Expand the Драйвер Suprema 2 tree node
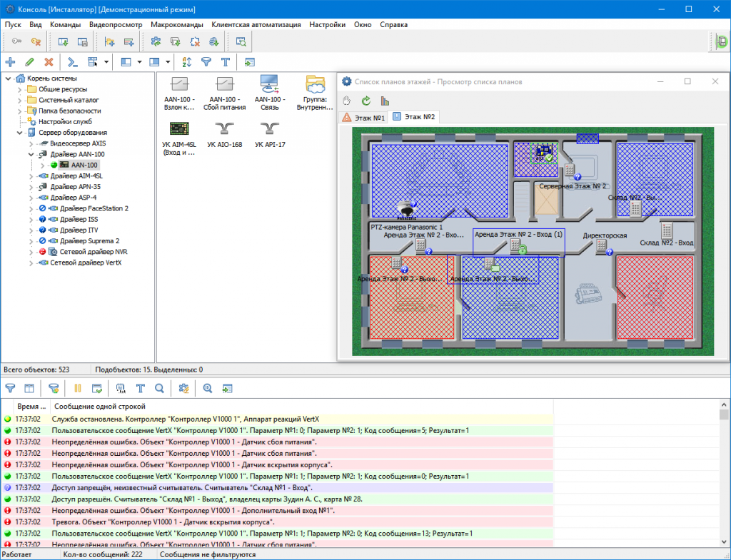This screenshot has width=731, height=560. click(31, 241)
